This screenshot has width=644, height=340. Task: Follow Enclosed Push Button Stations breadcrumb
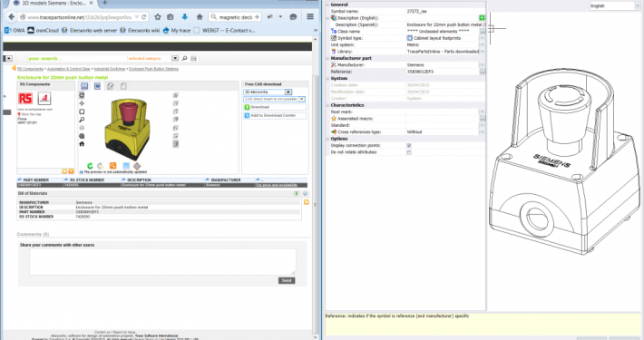coord(153,69)
